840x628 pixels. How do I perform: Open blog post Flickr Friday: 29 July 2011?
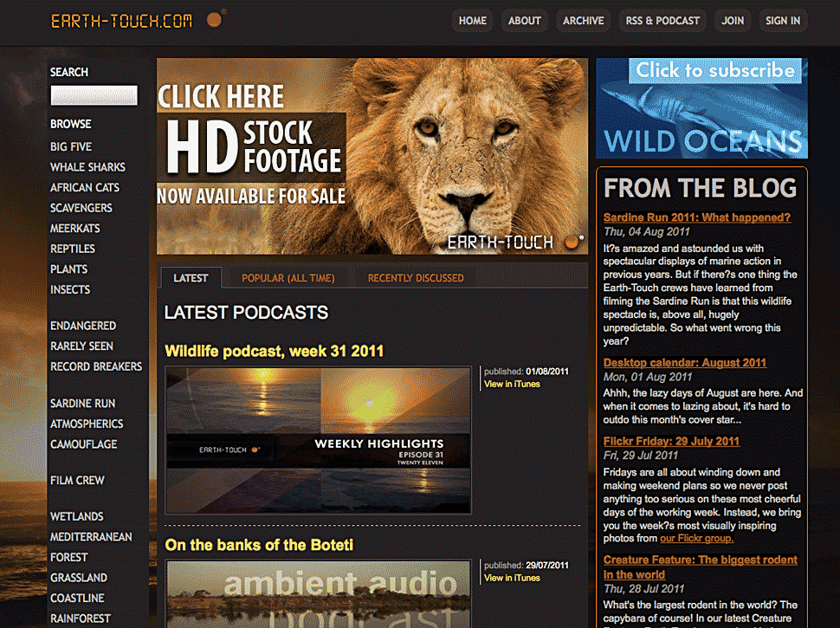[x=671, y=442]
